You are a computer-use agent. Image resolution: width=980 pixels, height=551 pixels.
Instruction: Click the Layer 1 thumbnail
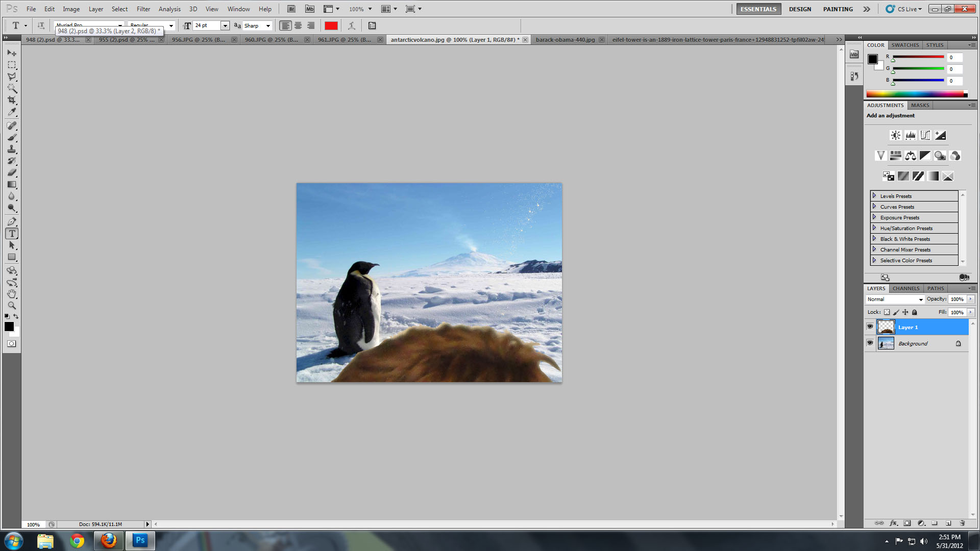[886, 327]
